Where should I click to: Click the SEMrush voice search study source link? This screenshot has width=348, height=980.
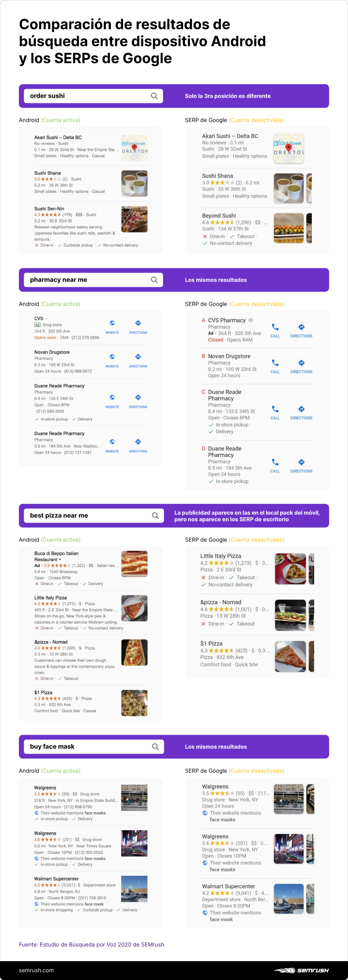pos(92,945)
